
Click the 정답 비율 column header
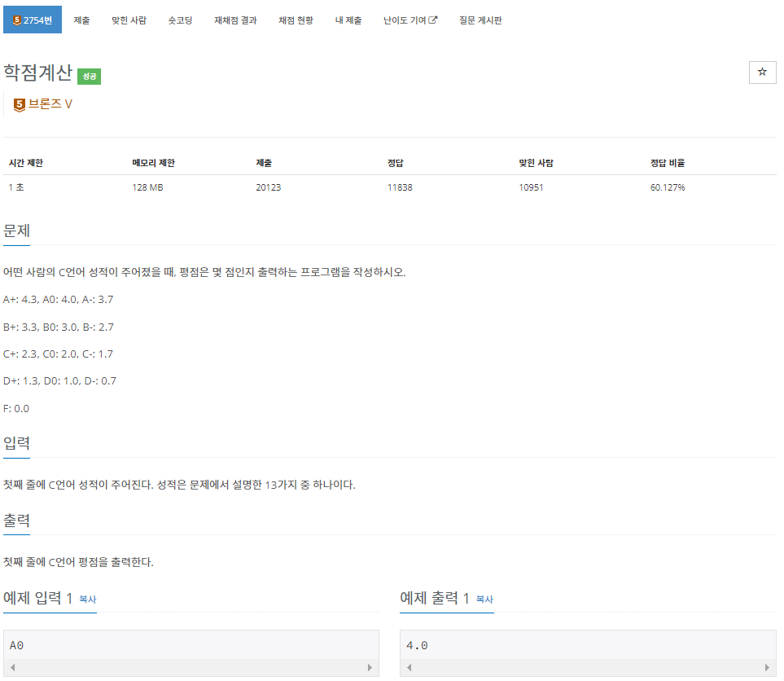[668, 163]
